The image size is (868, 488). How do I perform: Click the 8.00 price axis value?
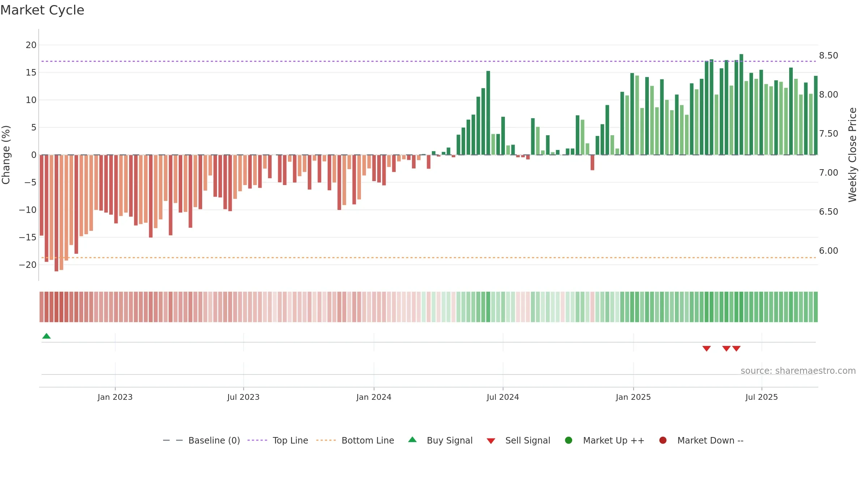(829, 94)
